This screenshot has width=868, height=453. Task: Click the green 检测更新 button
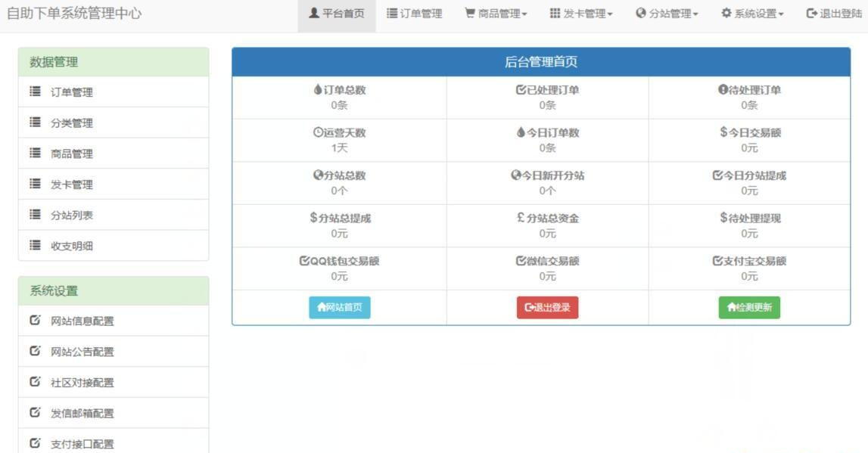click(749, 307)
